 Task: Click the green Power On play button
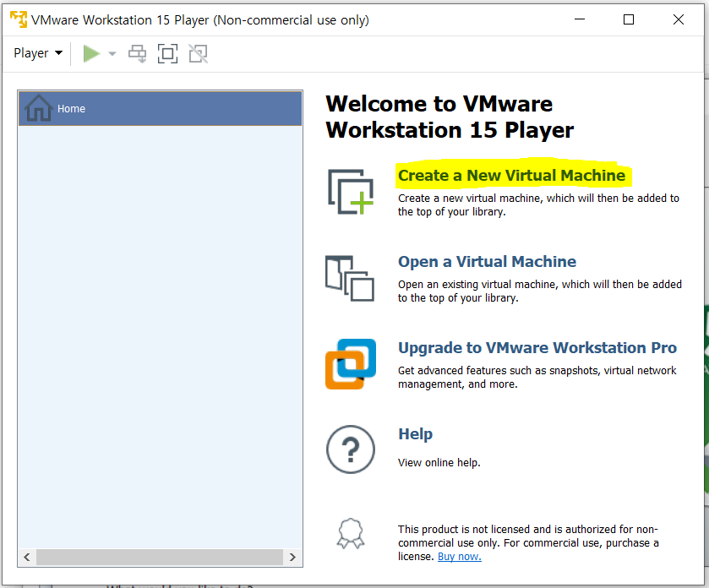[x=91, y=54]
